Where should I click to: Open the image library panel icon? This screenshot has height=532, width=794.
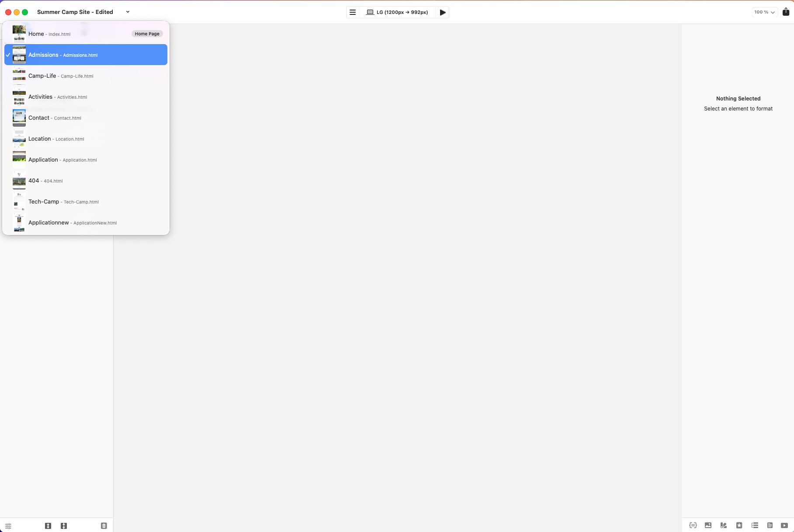(x=708, y=525)
